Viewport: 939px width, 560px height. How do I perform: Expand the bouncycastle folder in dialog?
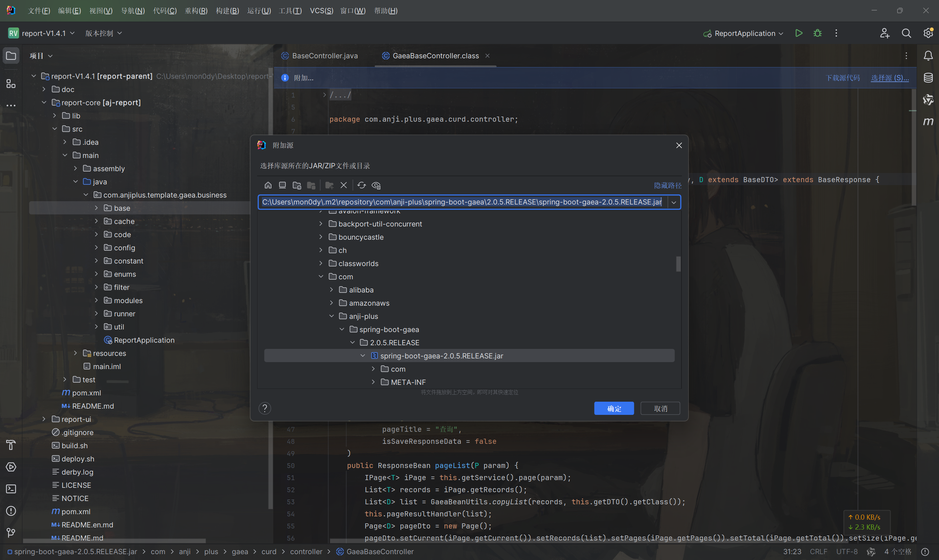(x=321, y=237)
